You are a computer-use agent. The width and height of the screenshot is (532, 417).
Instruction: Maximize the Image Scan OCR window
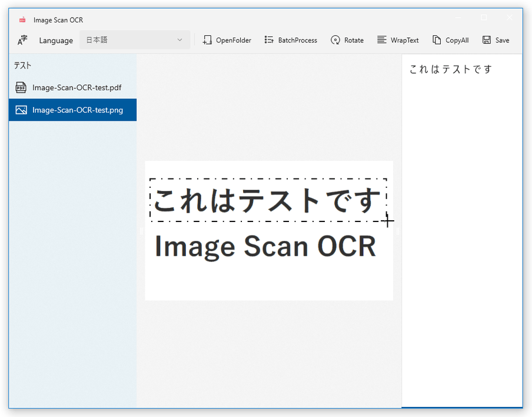tap(484, 17)
